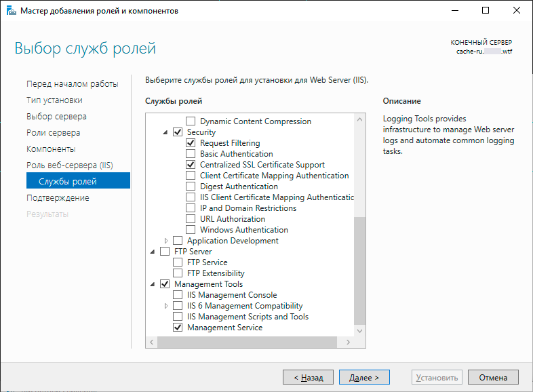The height and width of the screenshot is (392, 533).
Task: Collapse the FTP Server node
Action: click(153, 252)
